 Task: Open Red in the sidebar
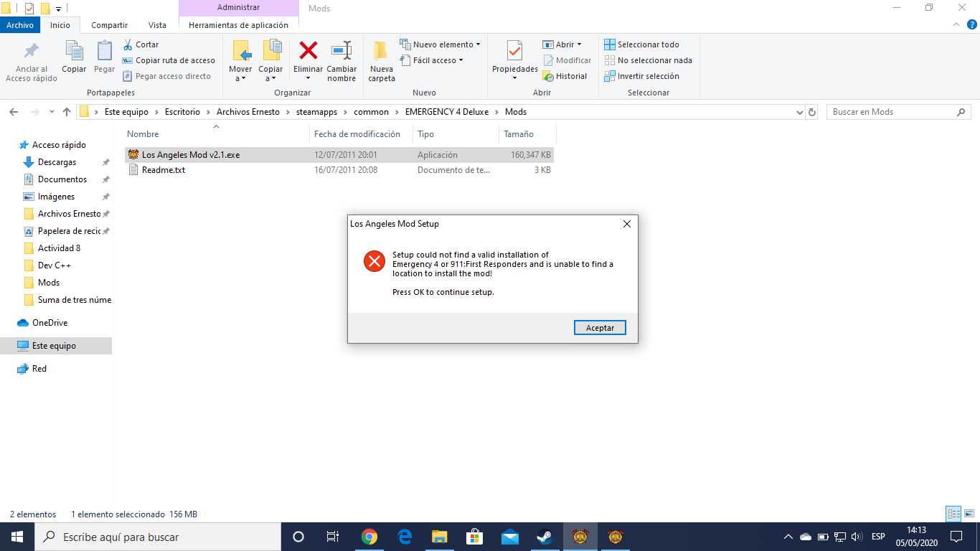(x=39, y=369)
